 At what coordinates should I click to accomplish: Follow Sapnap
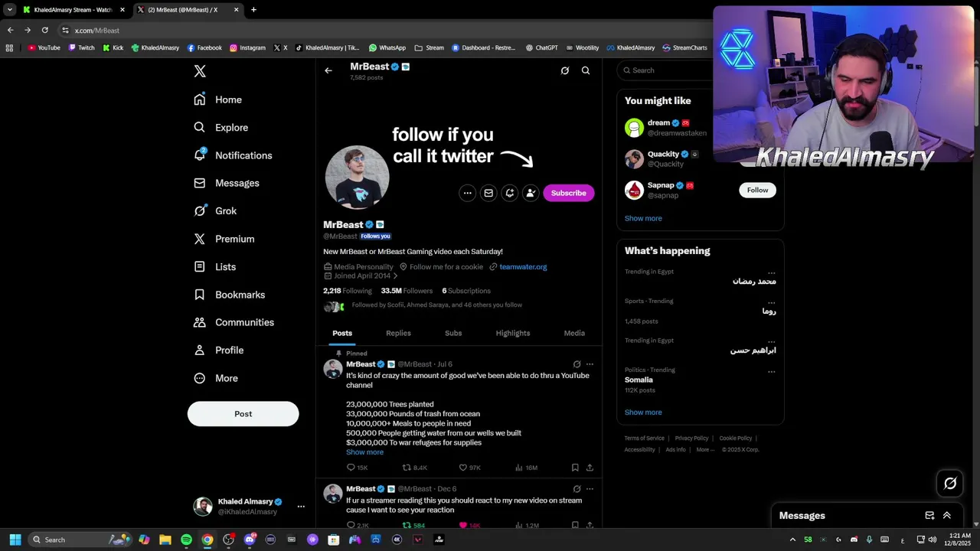pyautogui.click(x=757, y=190)
